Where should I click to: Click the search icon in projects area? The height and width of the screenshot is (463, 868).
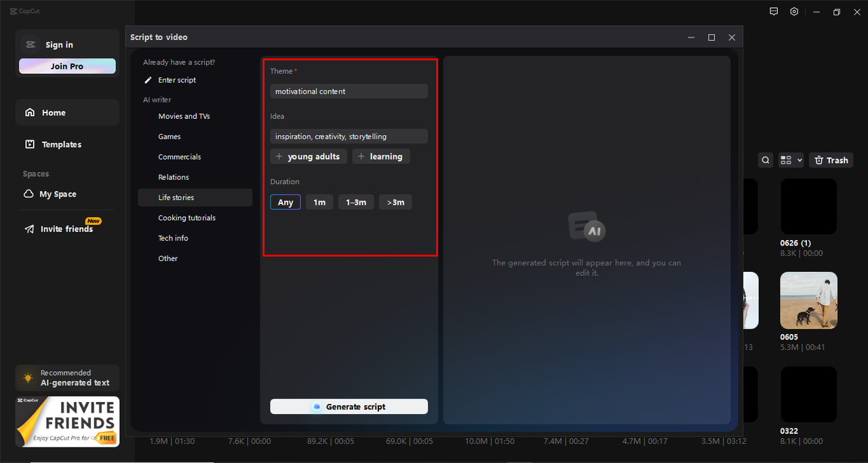point(766,160)
